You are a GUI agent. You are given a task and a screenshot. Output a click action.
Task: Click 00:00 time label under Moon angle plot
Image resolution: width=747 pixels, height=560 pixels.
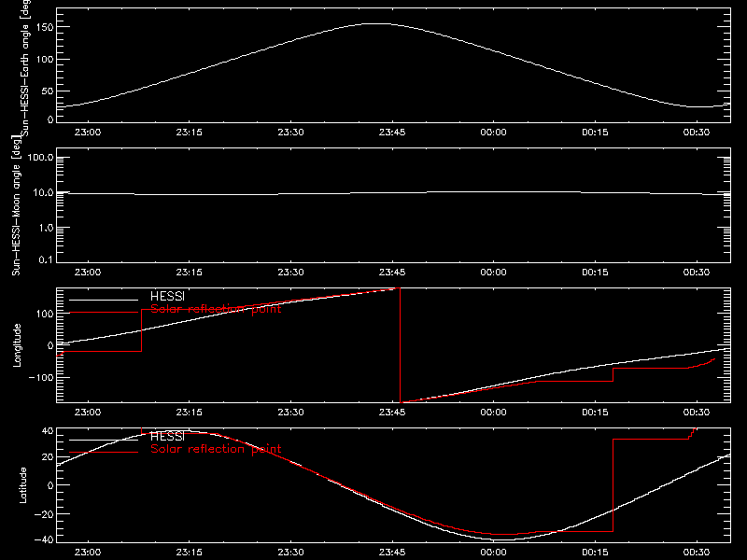click(494, 273)
